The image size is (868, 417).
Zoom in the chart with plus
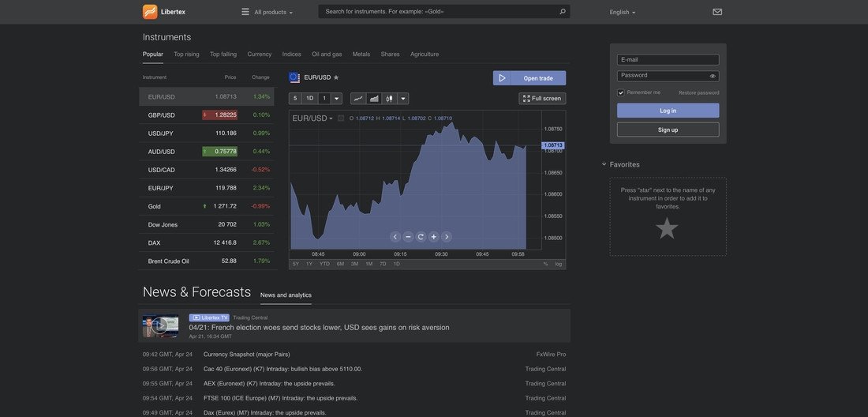click(433, 237)
